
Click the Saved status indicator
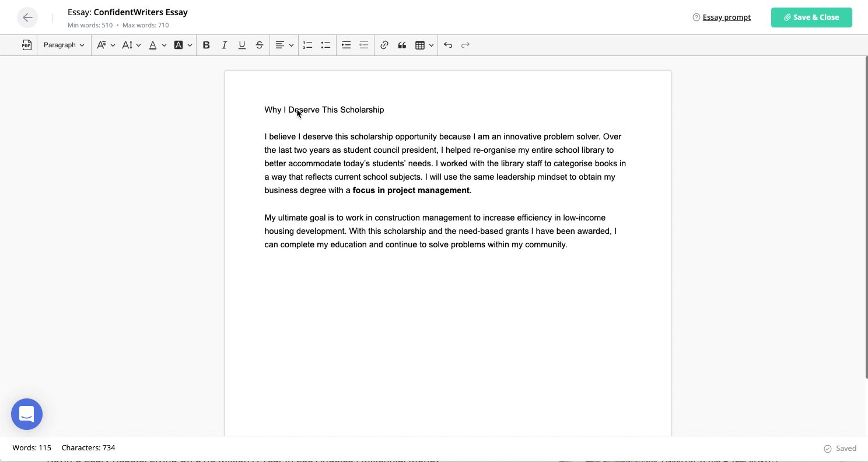[840, 449]
